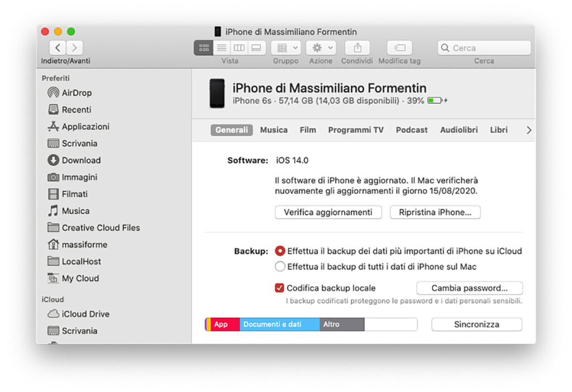
Task: Go forward with Avanti arrow
Action: click(74, 48)
